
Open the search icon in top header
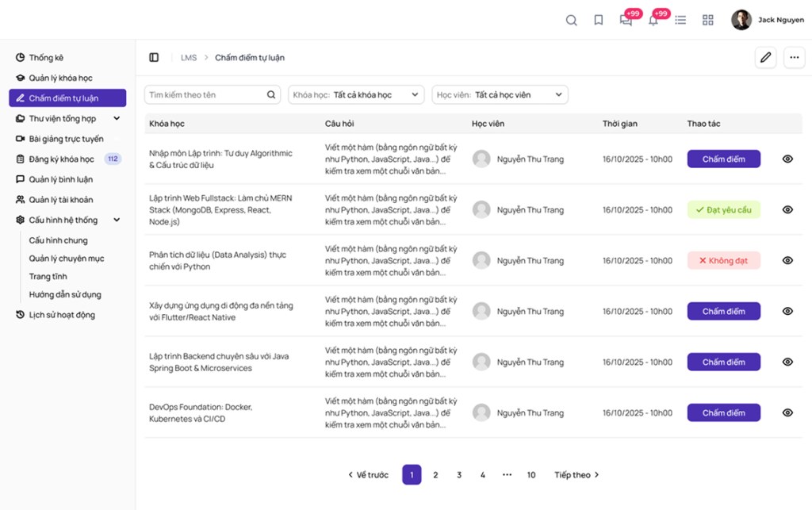(571, 21)
